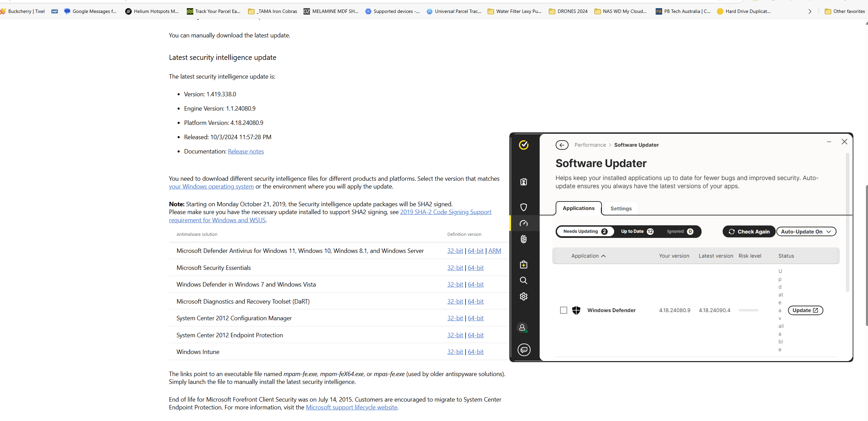Open the search magnifier sidebar icon
The image size is (868, 421).
524,280
